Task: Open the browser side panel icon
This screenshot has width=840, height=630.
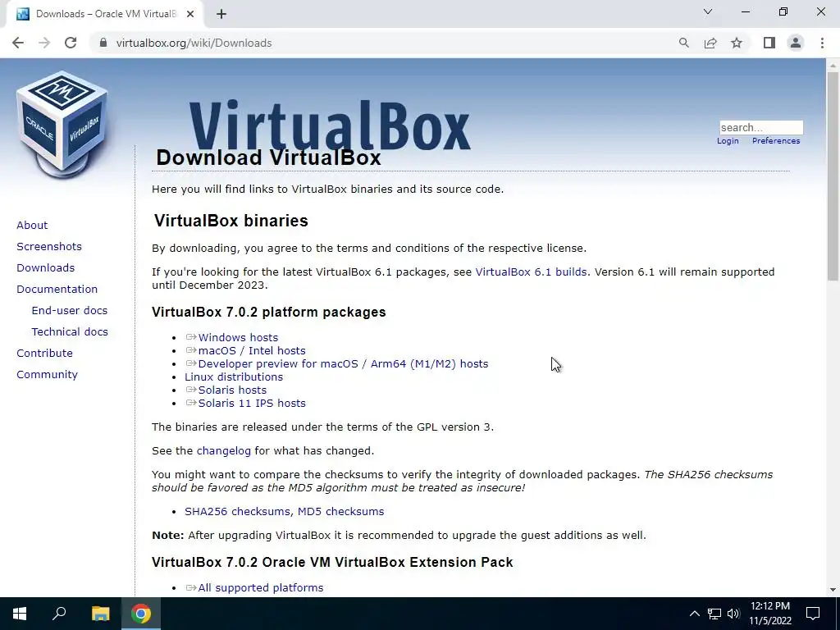Action: [x=769, y=43]
